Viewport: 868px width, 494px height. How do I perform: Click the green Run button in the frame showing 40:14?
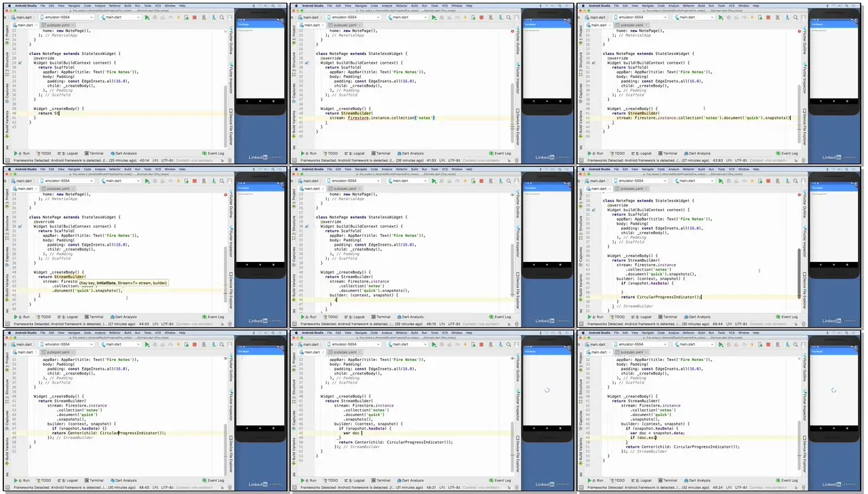(x=147, y=17)
